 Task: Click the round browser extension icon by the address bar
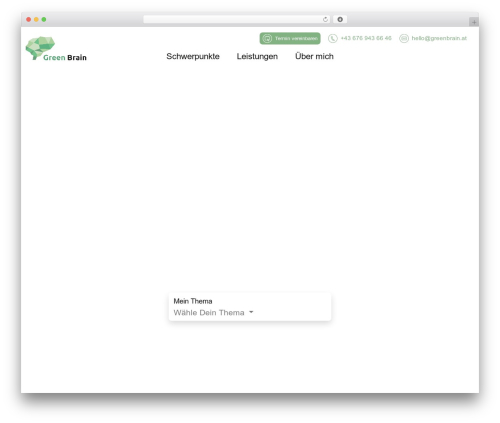point(340,20)
